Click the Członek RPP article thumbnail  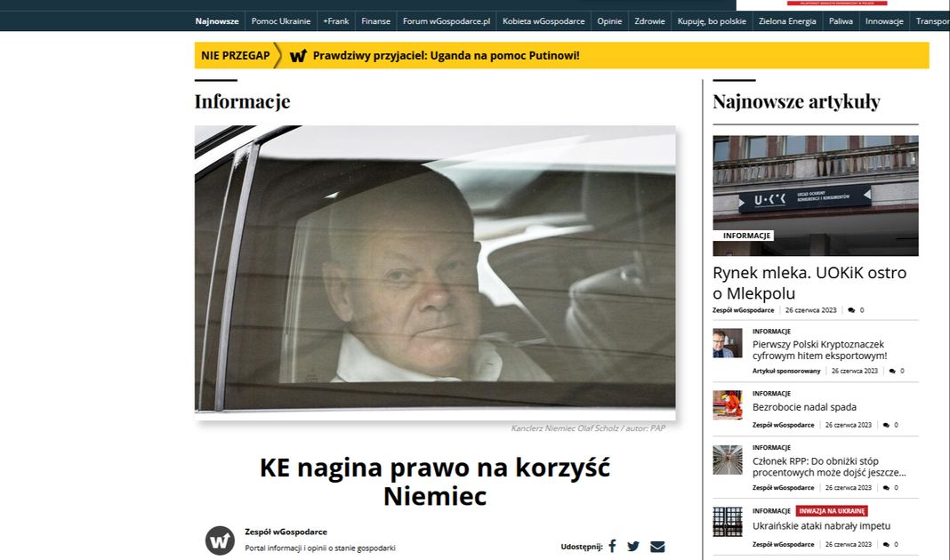(x=727, y=460)
